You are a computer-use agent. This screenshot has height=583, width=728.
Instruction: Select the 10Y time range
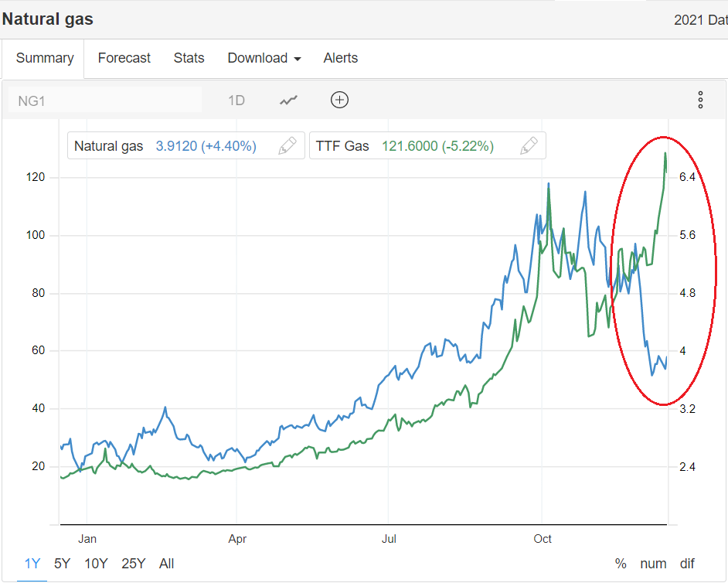point(96,564)
